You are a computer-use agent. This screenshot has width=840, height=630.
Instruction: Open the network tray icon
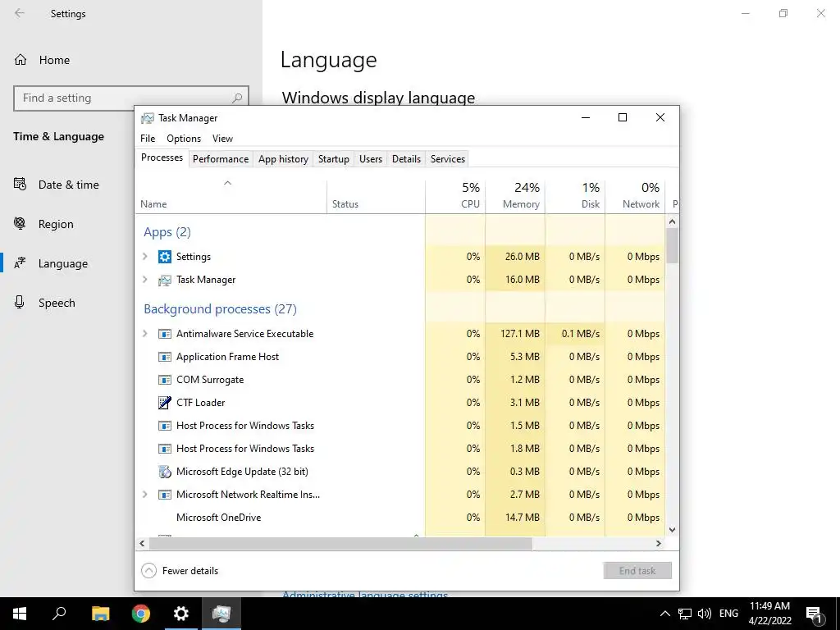(x=685, y=614)
